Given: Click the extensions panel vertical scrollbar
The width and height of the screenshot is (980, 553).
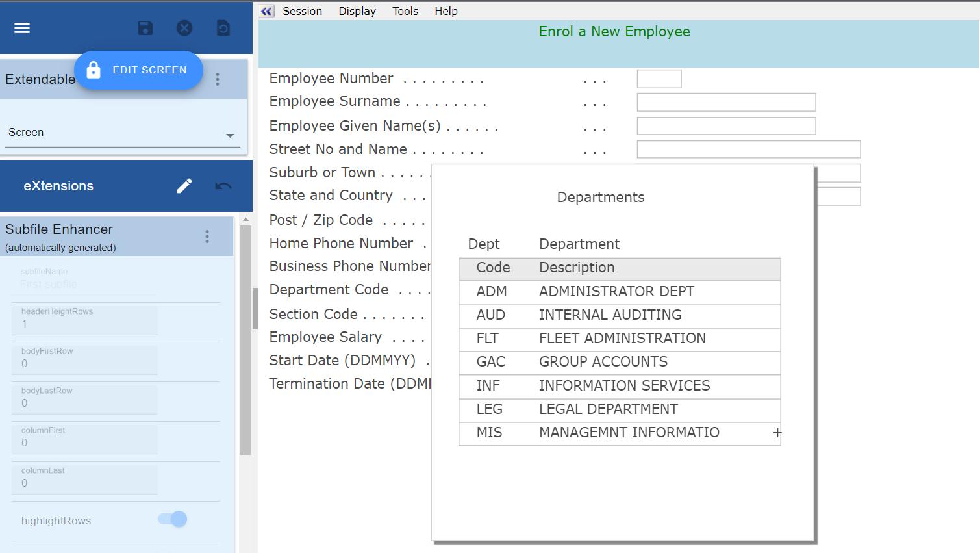Looking at the screenshot, I should 245,338.
